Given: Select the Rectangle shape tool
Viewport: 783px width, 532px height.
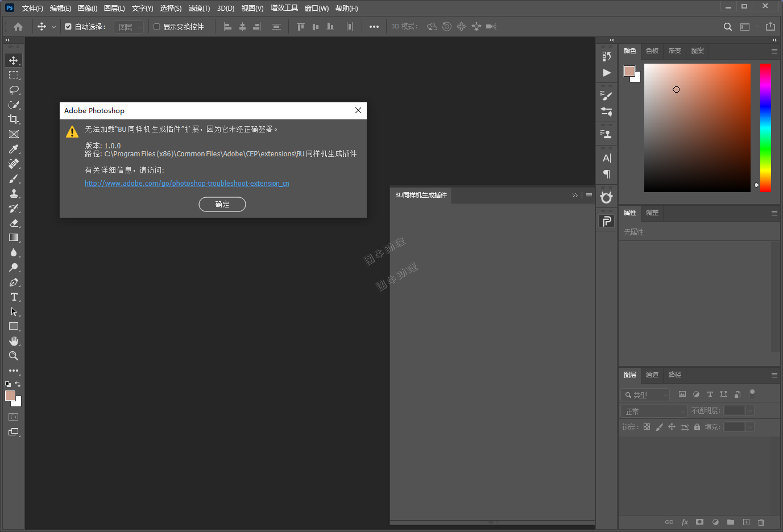Looking at the screenshot, I should [x=14, y=326].
